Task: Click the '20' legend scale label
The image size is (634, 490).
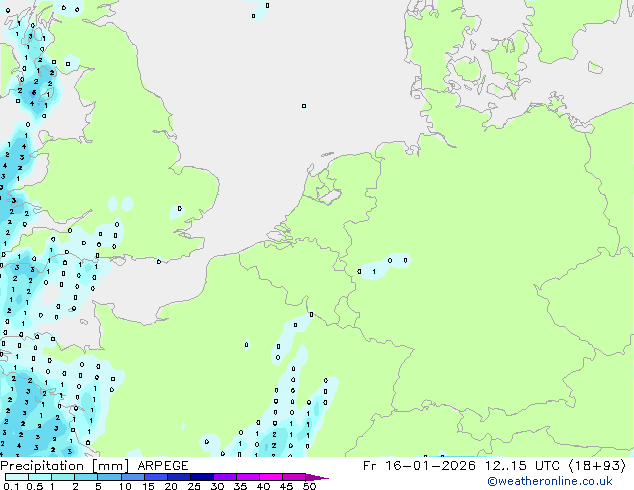Action: click(x=171, y=486)
